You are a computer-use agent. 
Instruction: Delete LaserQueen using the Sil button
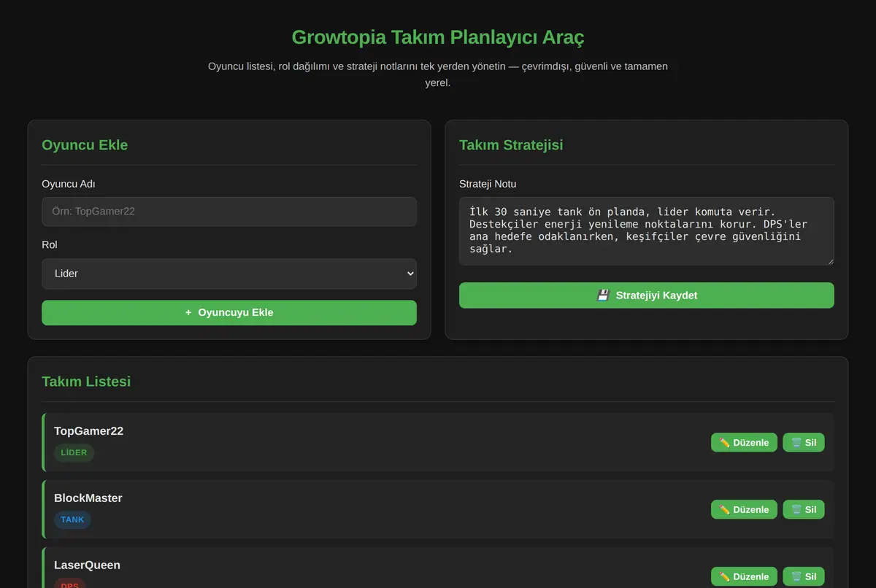point(804,576)
